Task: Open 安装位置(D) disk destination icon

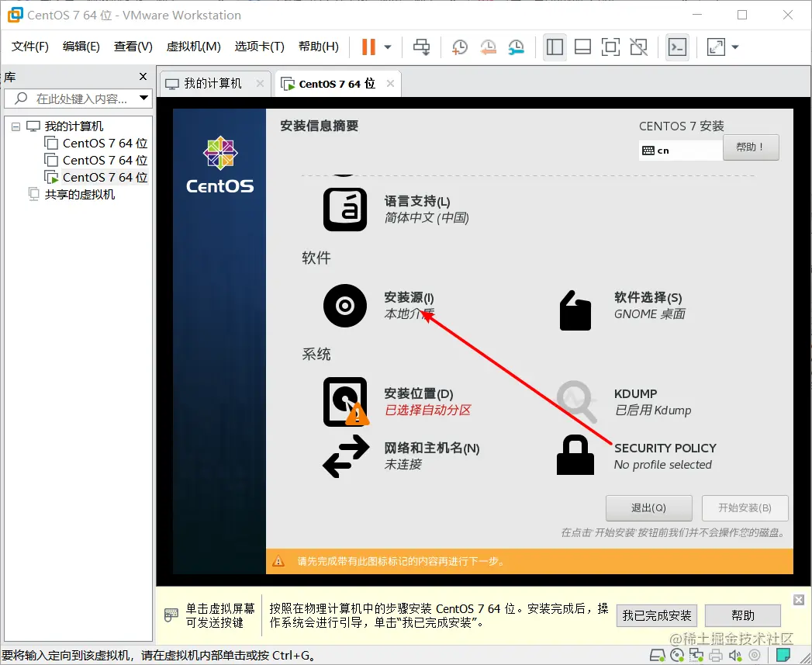Action: pyautogui.click(x=346, y=402)
